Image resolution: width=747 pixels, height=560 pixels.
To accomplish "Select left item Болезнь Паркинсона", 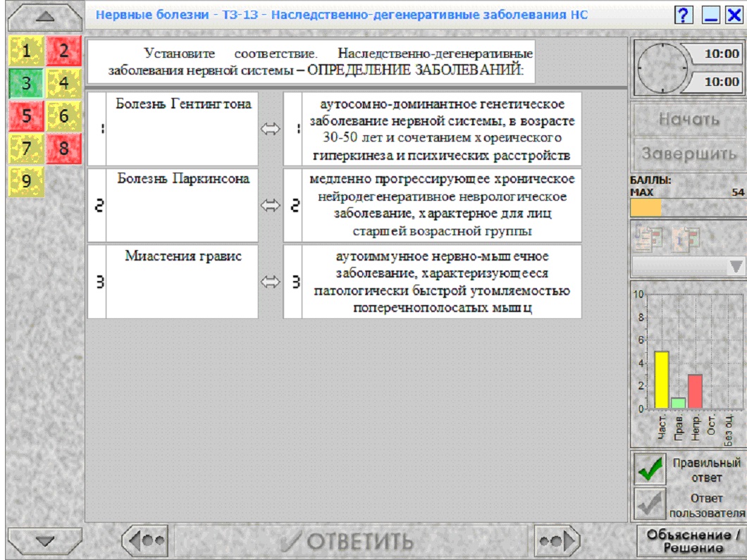I will [183, 205].
